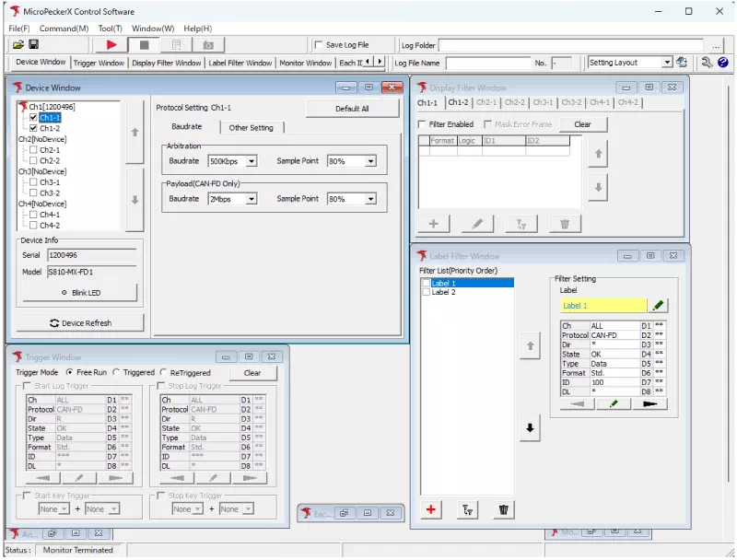Open the Command(M) menu

coord(64,29)
